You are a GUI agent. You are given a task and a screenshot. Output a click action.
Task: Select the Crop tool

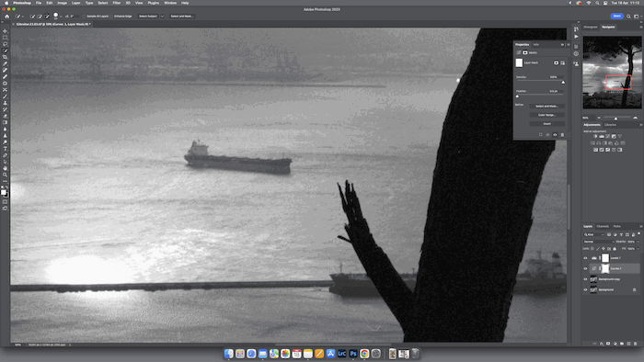pyautogui.click(x=5, y=57)
